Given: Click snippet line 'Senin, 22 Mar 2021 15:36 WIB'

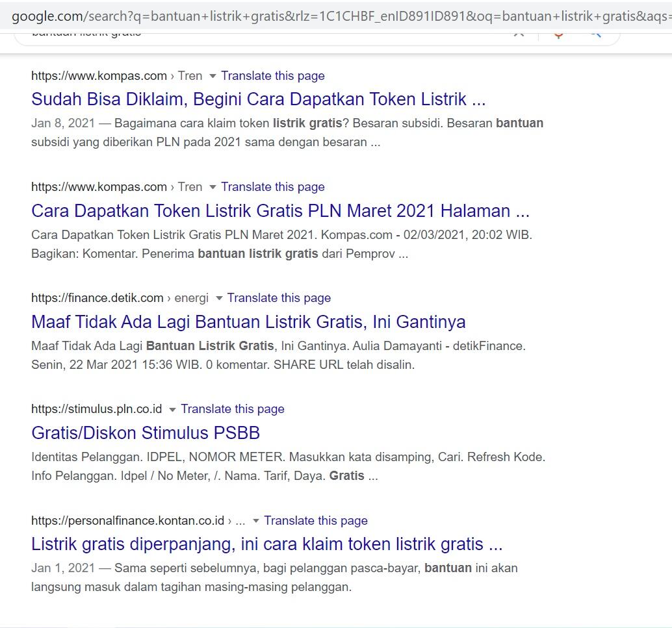Looking at the screenshot, I should click(x=223, y=364).
